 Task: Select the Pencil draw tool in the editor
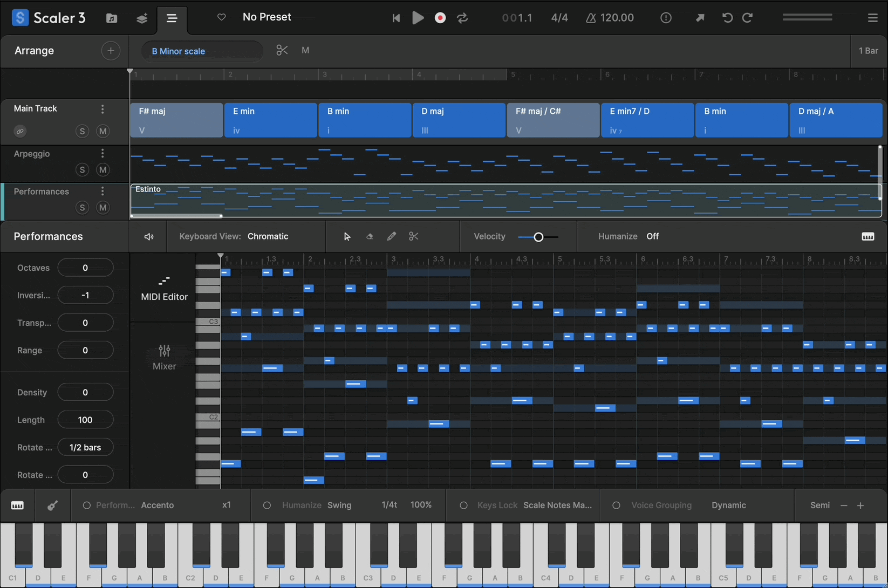pos(392,236)
